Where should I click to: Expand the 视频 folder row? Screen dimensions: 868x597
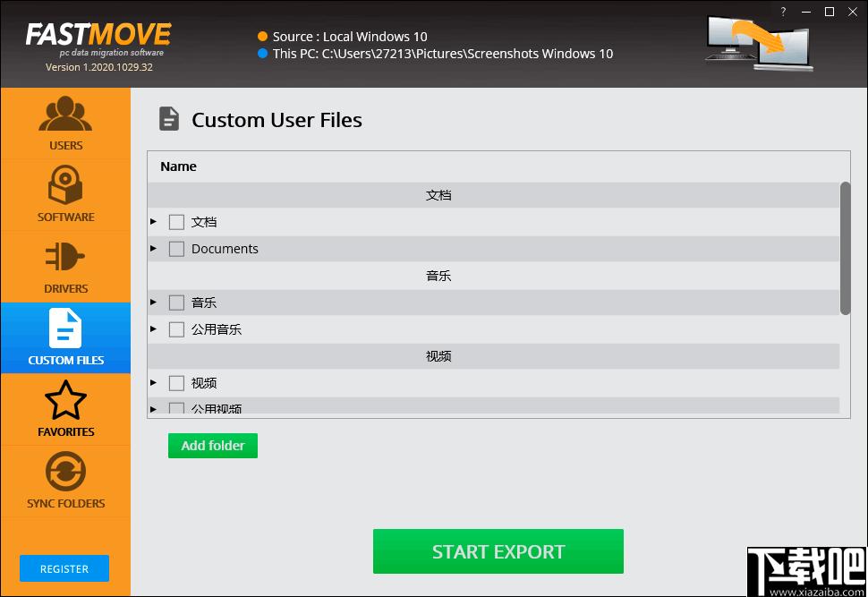[153, 383]
